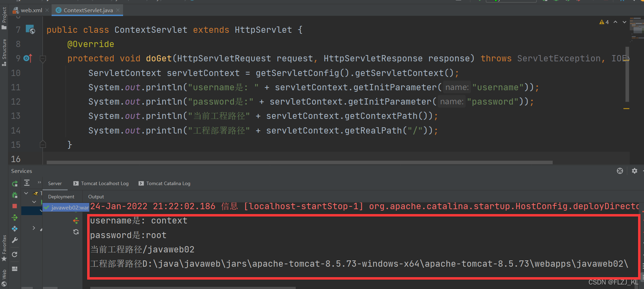
Task: Open run configuration wrench settings
Action: [x=15, y=240]
